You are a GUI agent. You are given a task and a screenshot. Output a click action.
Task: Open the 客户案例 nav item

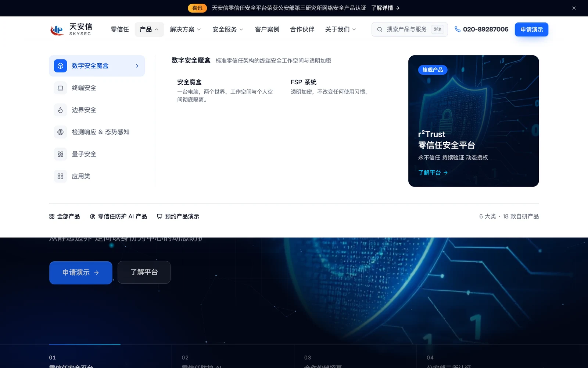point(267,29)
